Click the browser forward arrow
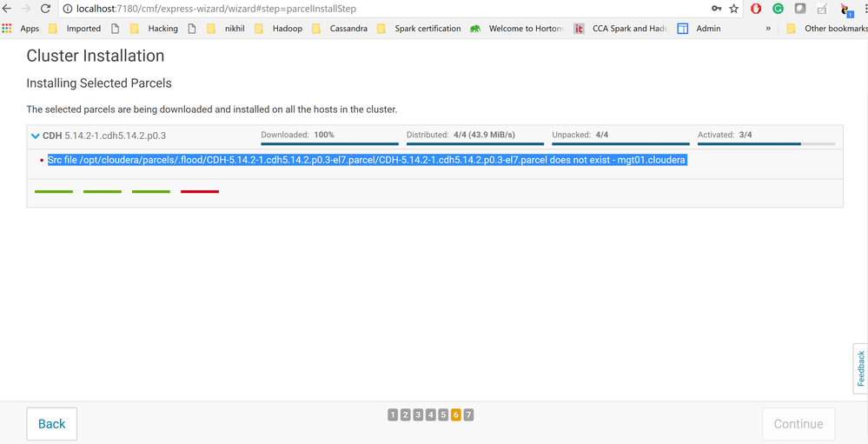 25,9
